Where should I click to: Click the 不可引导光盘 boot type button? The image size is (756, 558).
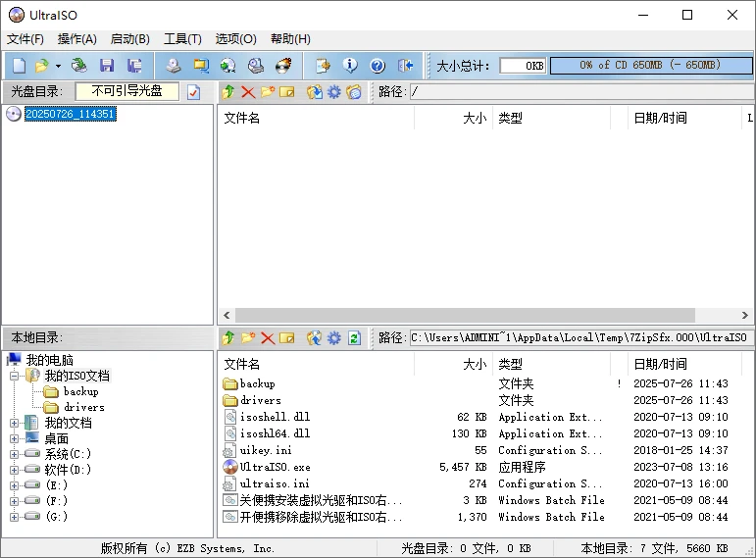coord(126,91)
